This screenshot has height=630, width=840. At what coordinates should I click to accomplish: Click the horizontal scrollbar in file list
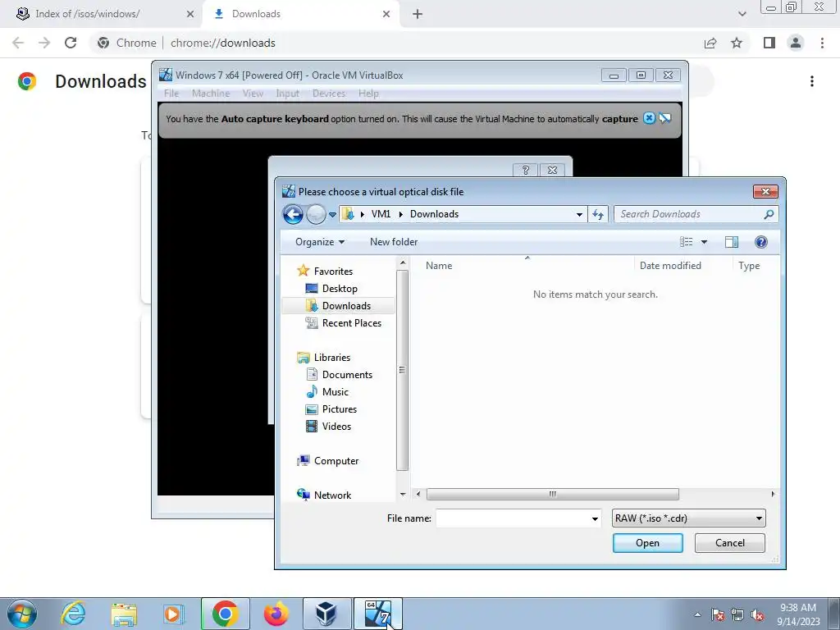click(552, 494)
